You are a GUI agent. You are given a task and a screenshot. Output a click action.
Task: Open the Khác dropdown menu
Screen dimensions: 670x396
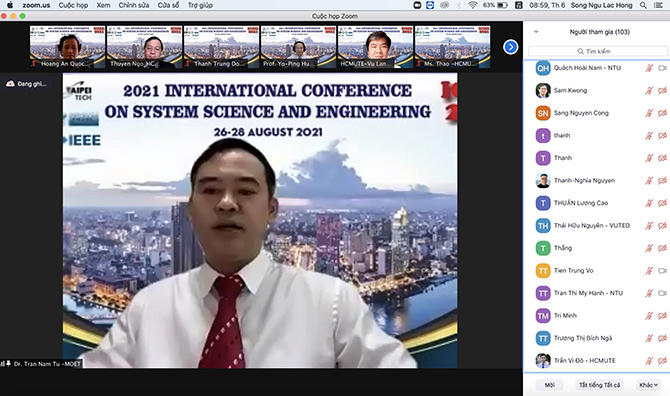[648, 385]
